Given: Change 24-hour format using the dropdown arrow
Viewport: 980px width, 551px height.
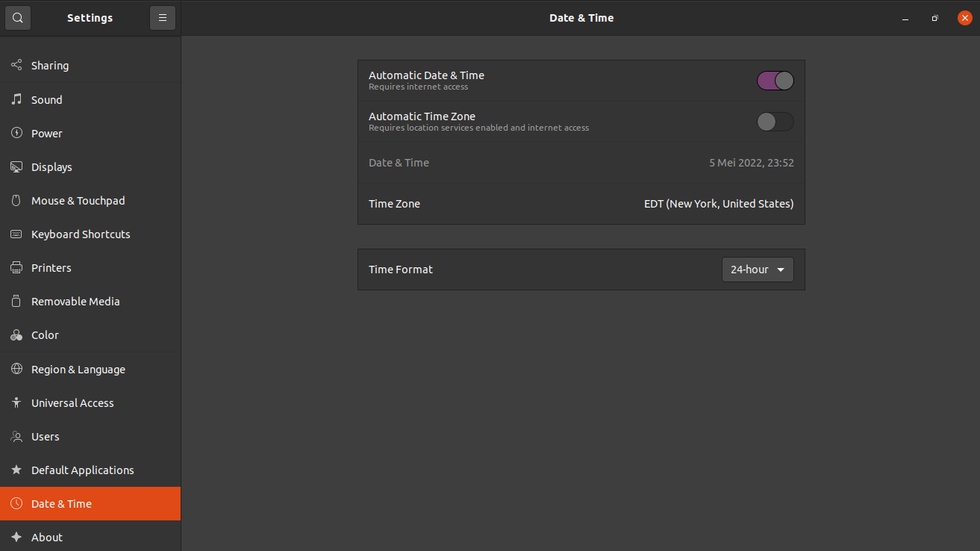Looking at the screenshot, I should pos(781,269).
